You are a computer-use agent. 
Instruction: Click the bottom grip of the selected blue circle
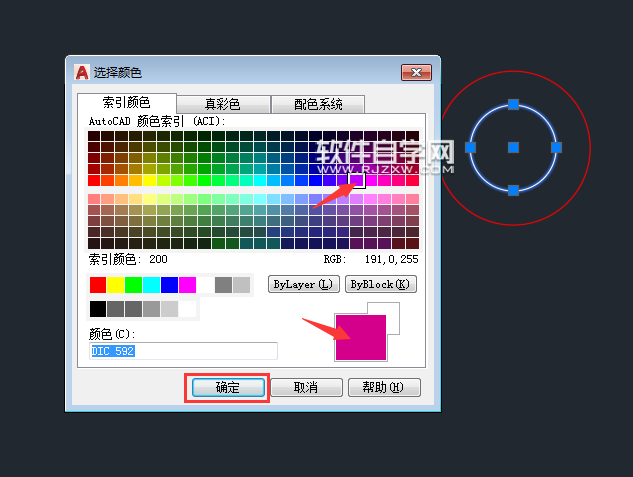point(513,190)
